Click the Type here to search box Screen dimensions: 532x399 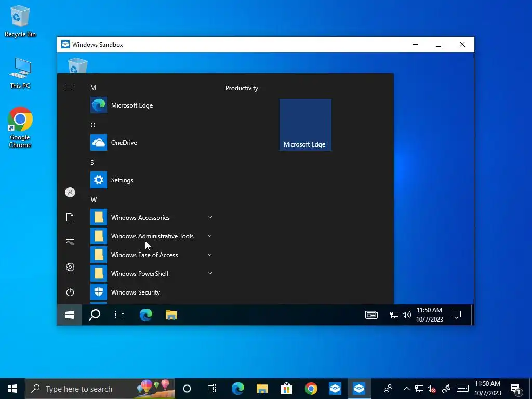[x=100, y=389]
